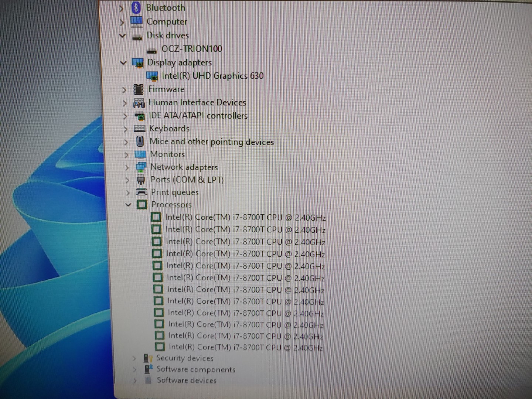
Task: Select the Software devices label
Action: tap(187, 380)
